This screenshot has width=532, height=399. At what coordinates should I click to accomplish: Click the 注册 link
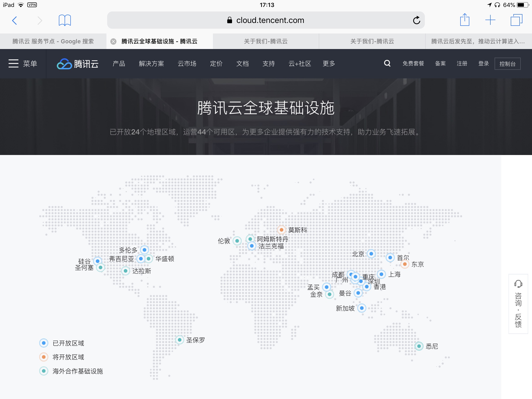[x=462, y=63]
